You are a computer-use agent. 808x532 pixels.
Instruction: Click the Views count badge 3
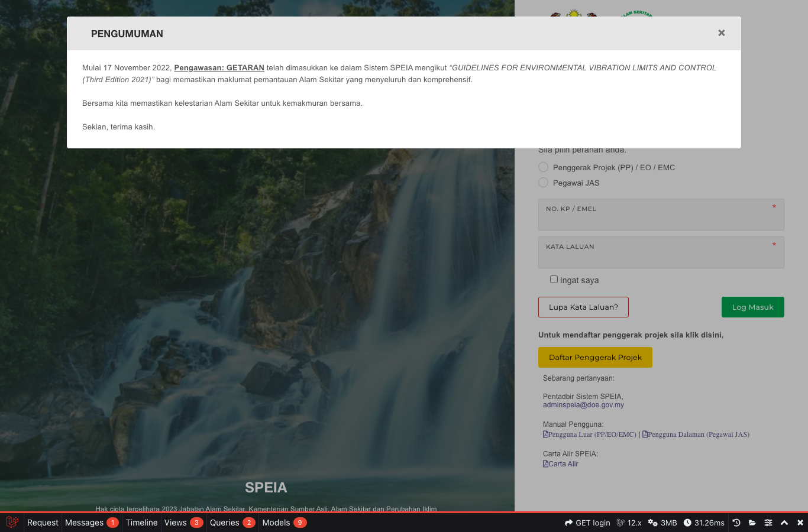tap(196, 523)
